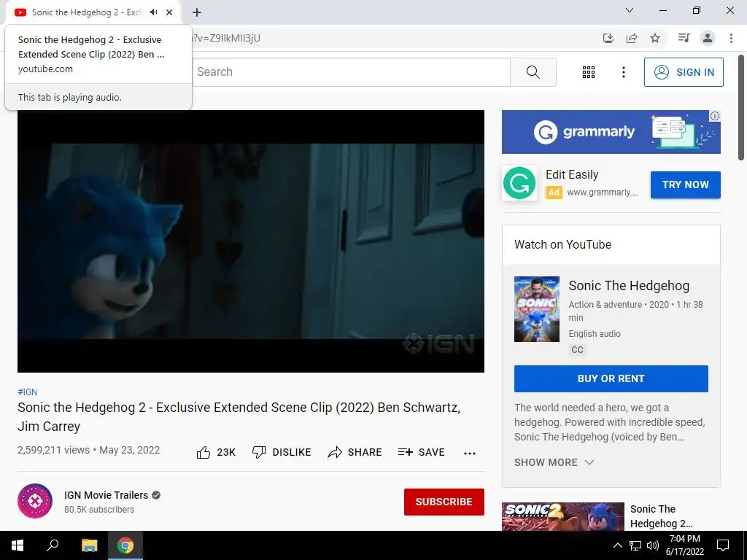Click the DISLIKE button
This screenshot has height=560, width=747.
(x=281, y=452)
